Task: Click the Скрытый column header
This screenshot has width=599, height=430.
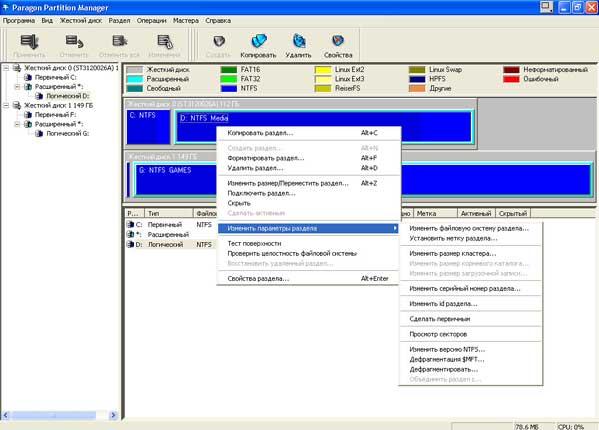Action: (513, 213)
